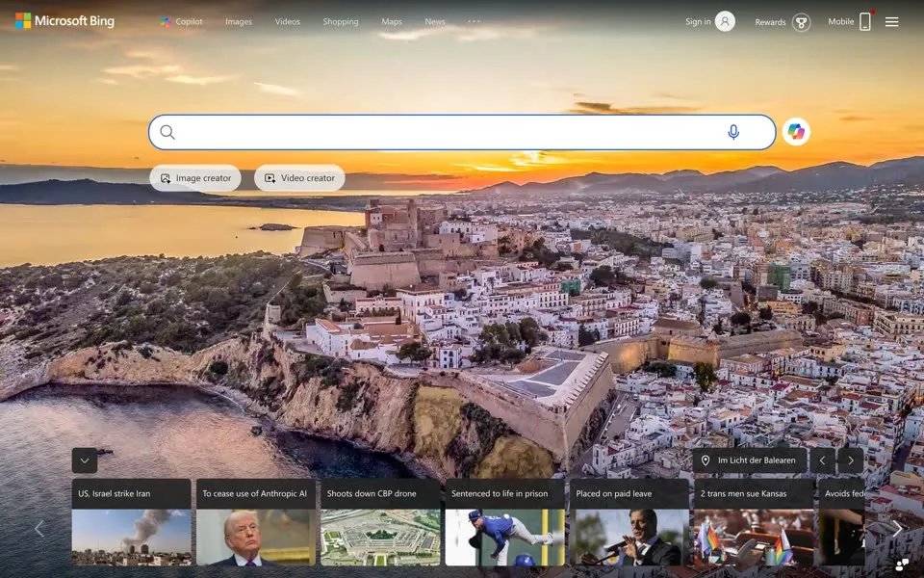Open the 'Shoots down CBP drone' headline

pos(372,493)
